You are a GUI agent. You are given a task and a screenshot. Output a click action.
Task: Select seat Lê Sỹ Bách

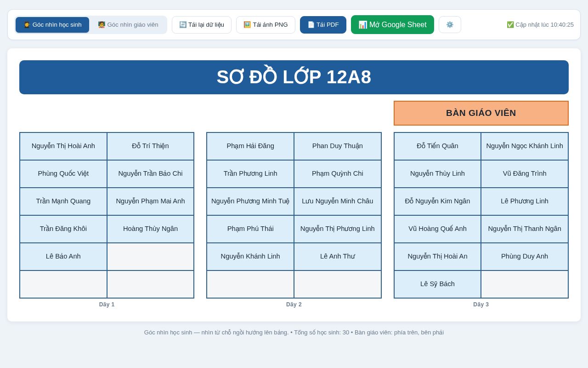click(437, 284)
